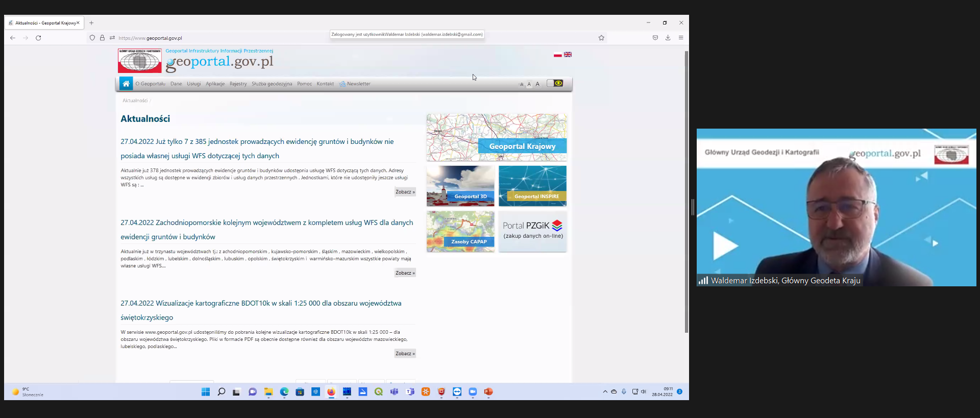Open BDOT10k cartographic visualizations news headline
The image size is (980, 418).
pos(261,310)
